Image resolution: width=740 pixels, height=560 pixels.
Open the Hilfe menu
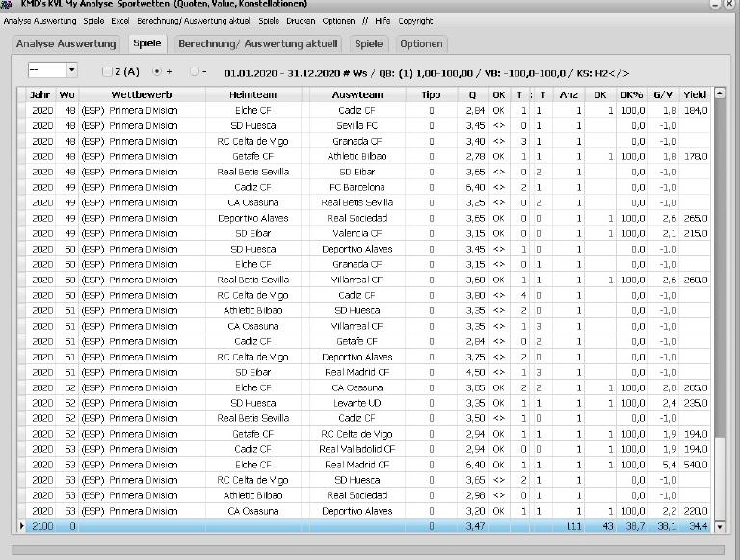click(x=383, y=21)
